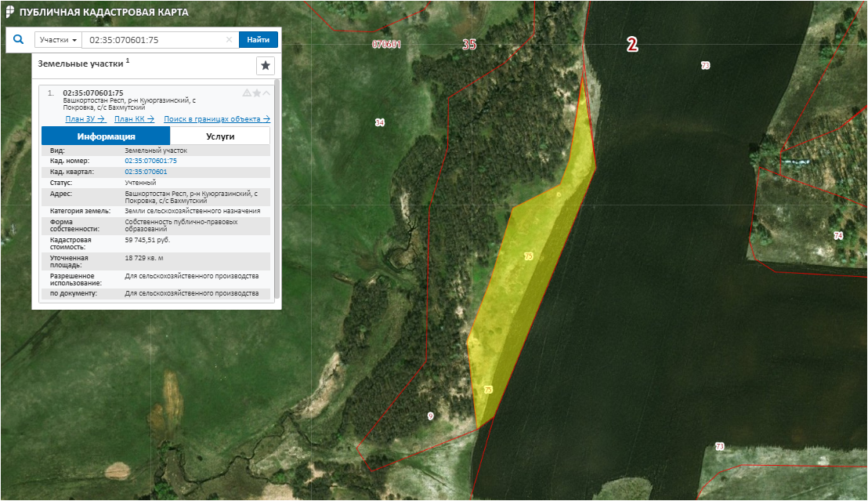This screenshot has width=868, height=501.
Task: Click the warning triangle icon on result
Action: point(247,93)
